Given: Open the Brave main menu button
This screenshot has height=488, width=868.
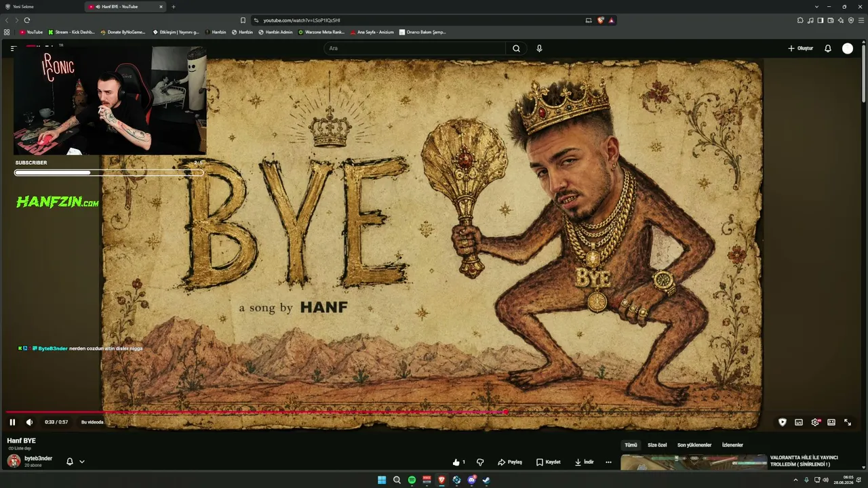Looking at the screenshot, I should click(x=861, y=20).
